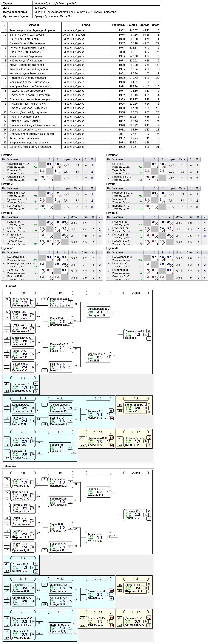Select participant Семеновский Андрей Александрович row
Viewport: 210px width, 644px height.
coord(80,125)
